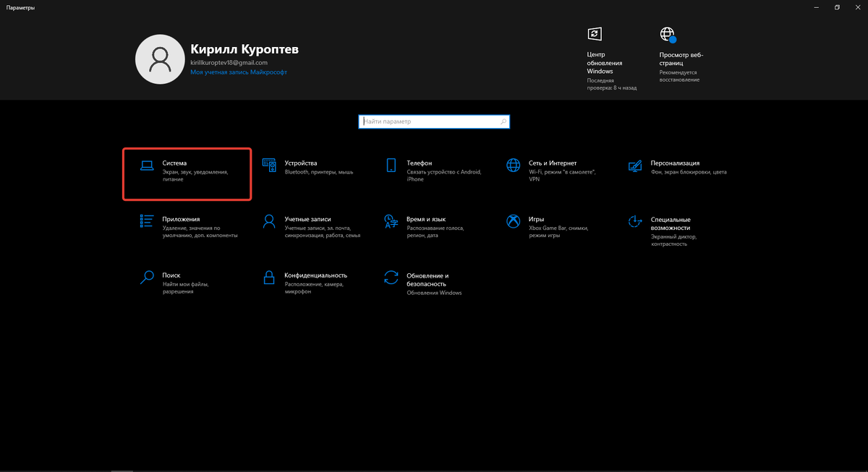The height and width of the screenshot is (472, 868).
Task: Click the Параметры window title
Action: [x=20, y=7]
